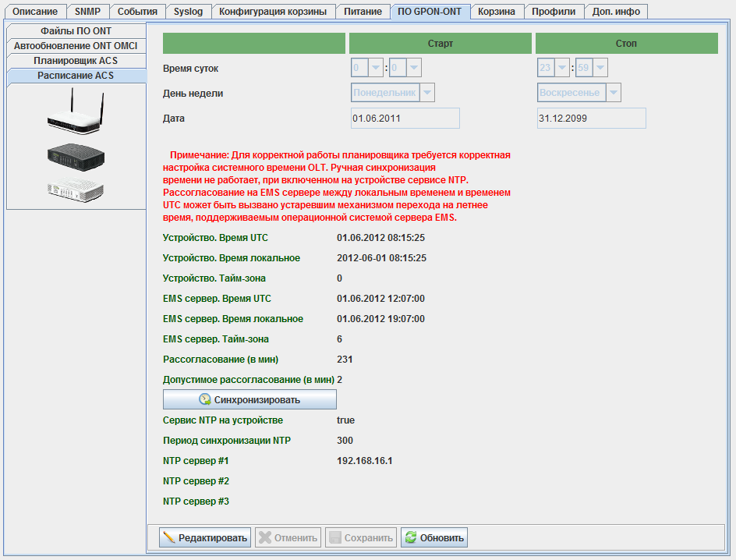Open the Корзина tab
736x560 pixels.
(497, 11)
